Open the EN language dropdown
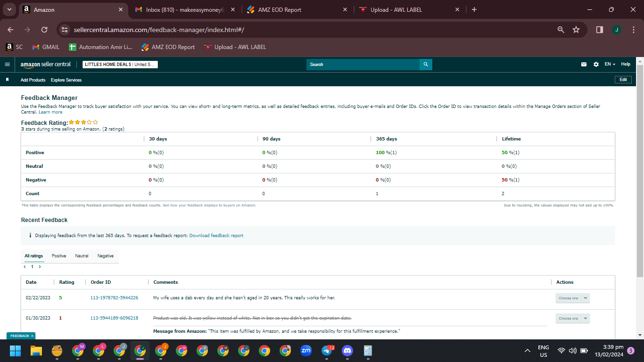The height and width of the screenshot is (362, 644). pyautogui.click(x=610, y=64)
